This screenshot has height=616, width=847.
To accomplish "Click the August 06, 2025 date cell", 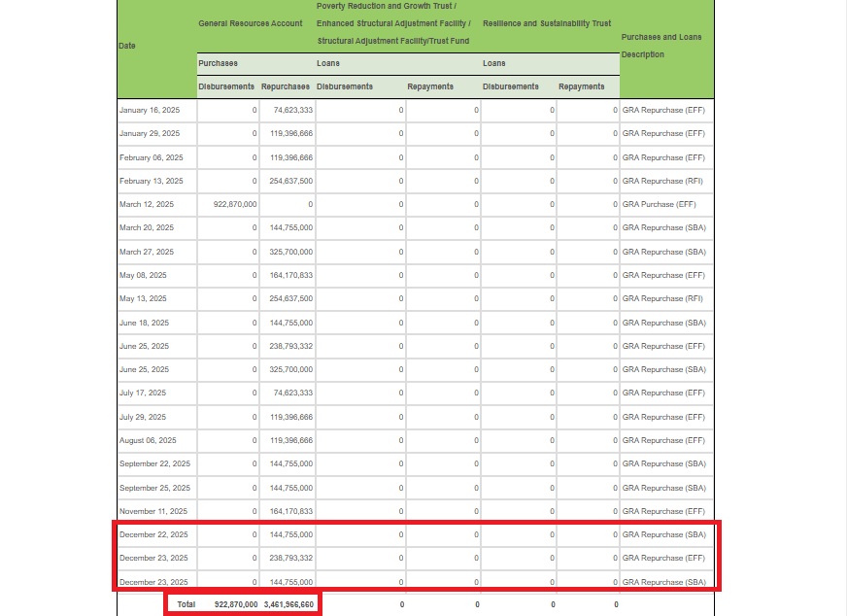I will (x=151, y=440).
